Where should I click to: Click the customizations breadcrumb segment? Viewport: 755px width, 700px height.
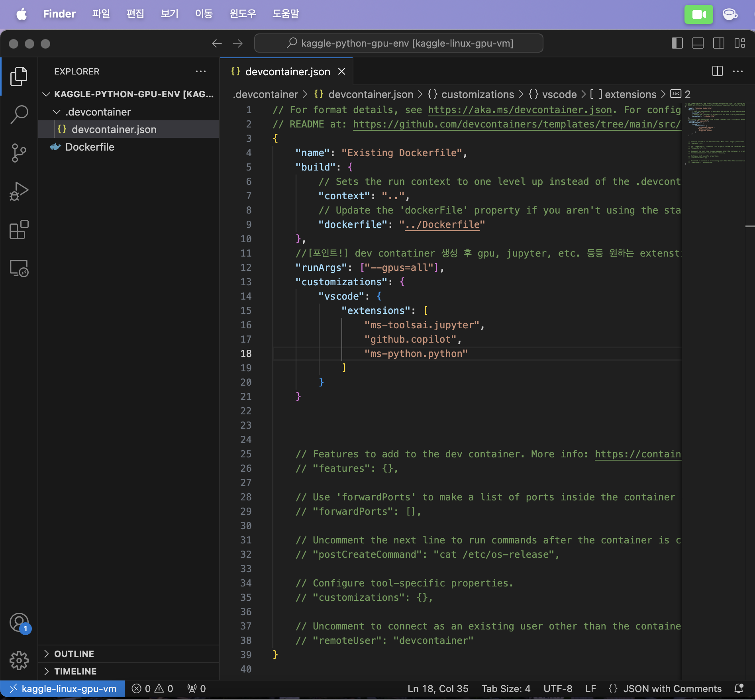click(x=471, y=94)
